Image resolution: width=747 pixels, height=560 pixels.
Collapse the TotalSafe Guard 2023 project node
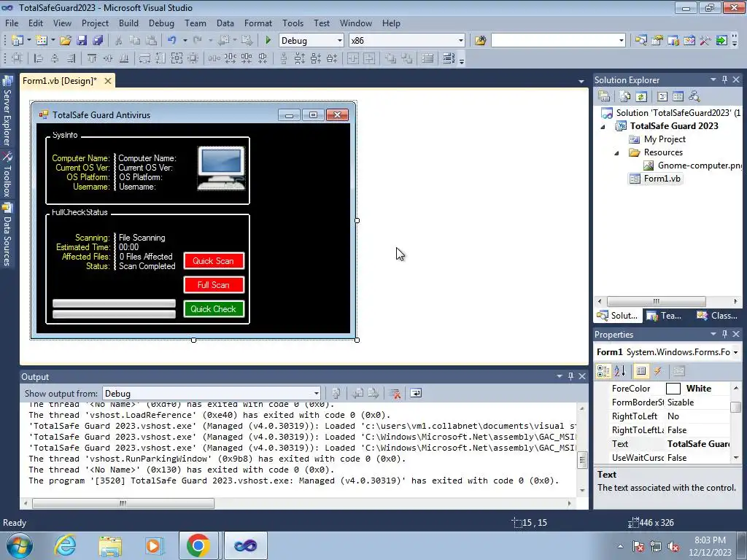coord(603,127)
